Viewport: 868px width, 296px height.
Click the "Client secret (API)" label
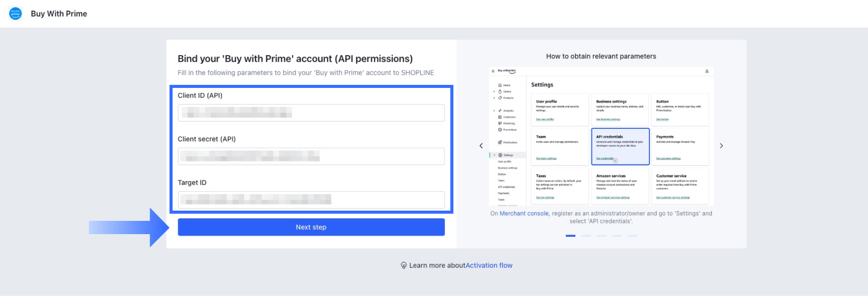207,139
